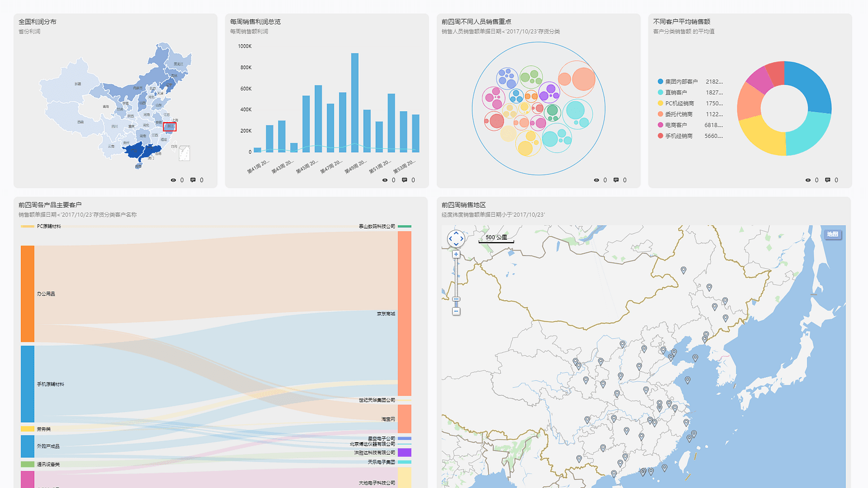Click the 泰山数码科技公司 Sankey label
Screen dimensions: 868x488
(x=377, y=226)
